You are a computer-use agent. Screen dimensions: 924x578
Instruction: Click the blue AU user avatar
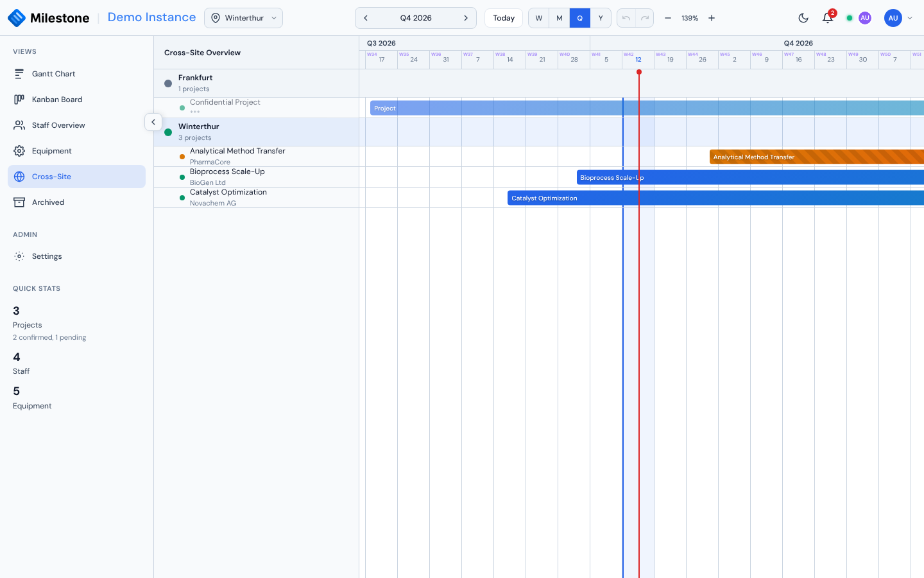[893, 18]
